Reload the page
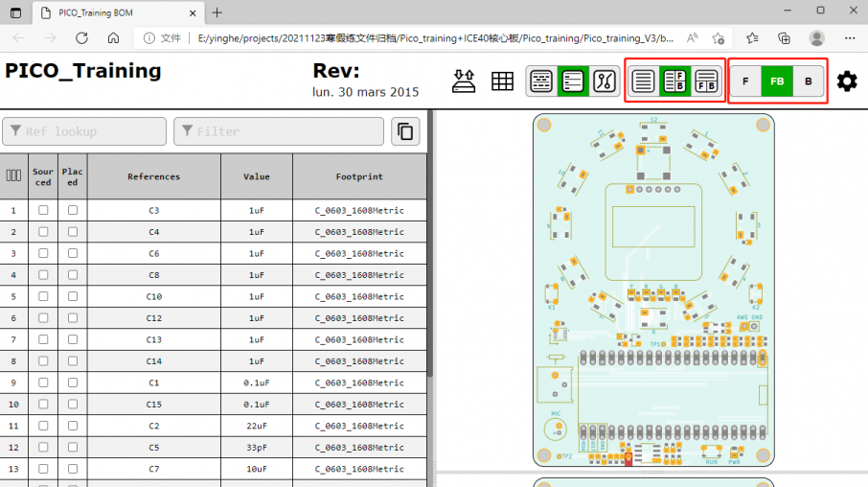Viewport: 868px width, 487px height. pyautogui.click(x=82, y=38)
